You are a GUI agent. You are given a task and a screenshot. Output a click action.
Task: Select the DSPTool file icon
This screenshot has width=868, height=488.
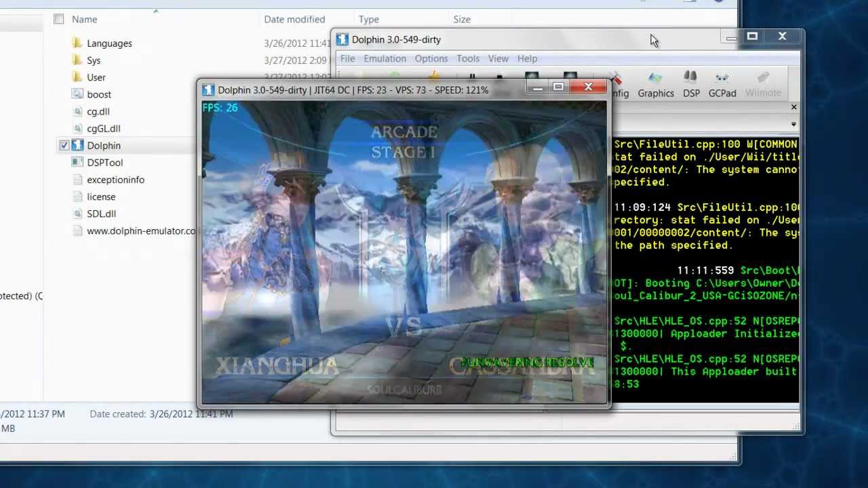point(77,163)
